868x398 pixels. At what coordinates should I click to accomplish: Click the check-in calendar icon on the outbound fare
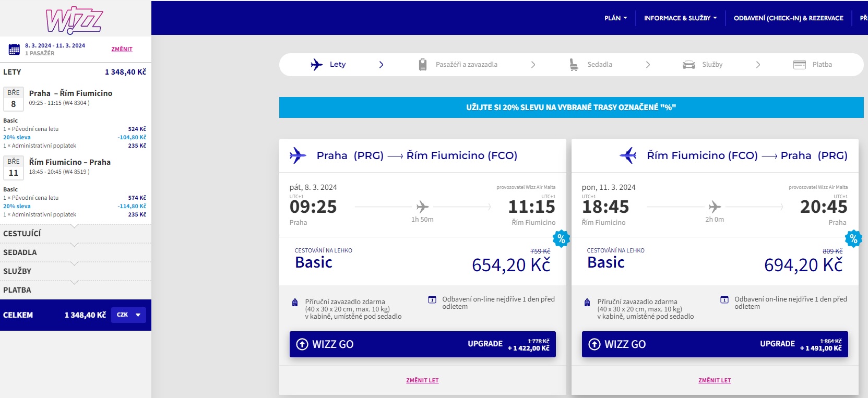pyautogui.click(x=432, y=299)
